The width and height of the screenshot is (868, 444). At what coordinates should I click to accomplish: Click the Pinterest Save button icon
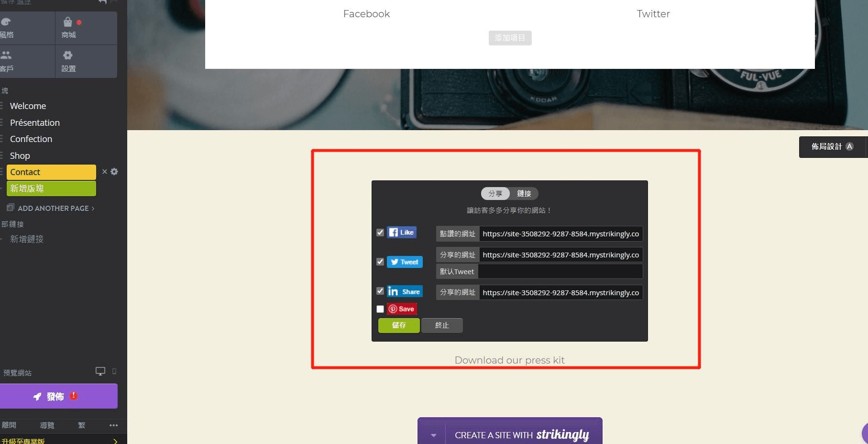point(402,309)
